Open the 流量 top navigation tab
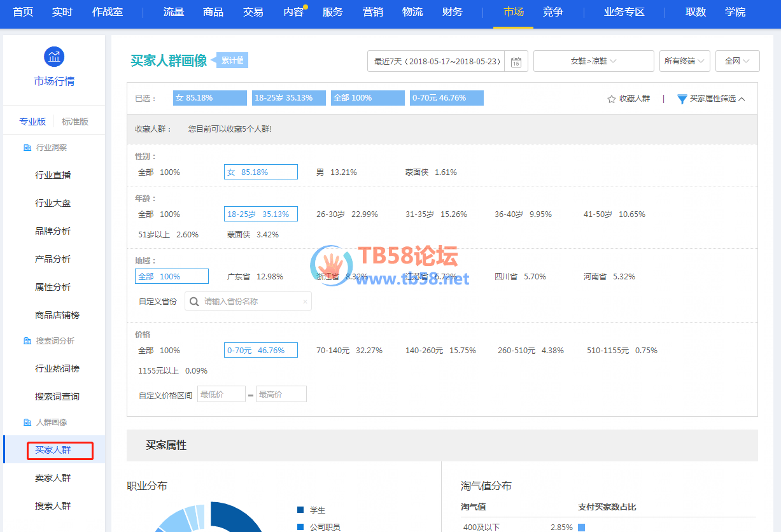Screen dimensions: 781x532 [x=174, y=12]
